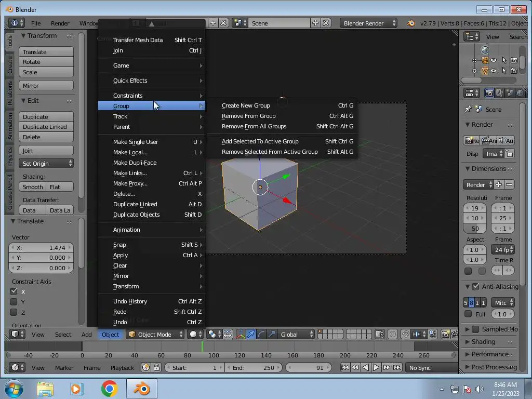Image resolution: width=532 pixels, height=399 pixels.
Task: Open the 3D View editor type icon
Action: coord(17,334)
